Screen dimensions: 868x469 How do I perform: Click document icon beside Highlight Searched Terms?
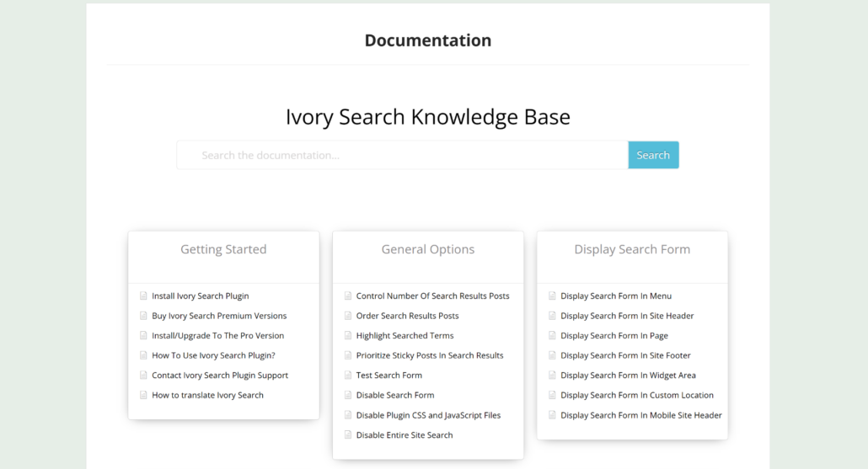[348, 336]
